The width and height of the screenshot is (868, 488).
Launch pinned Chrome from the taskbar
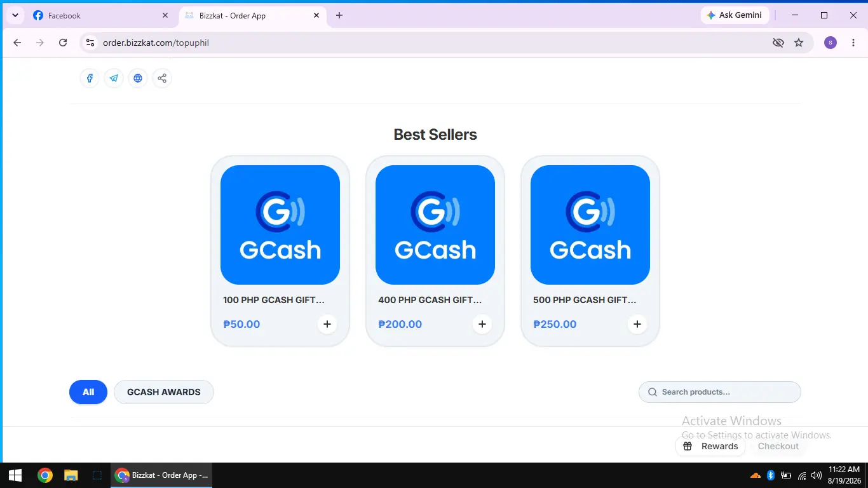(44, 475)
